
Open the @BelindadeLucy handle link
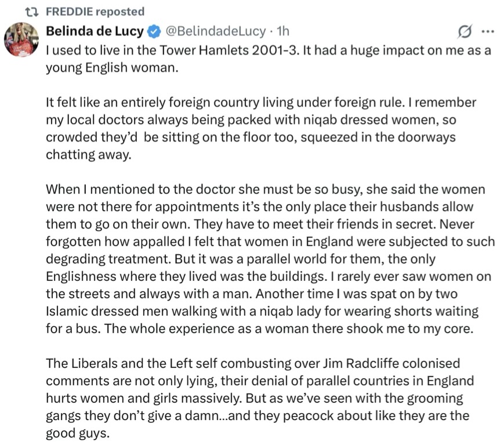(216, 30)
